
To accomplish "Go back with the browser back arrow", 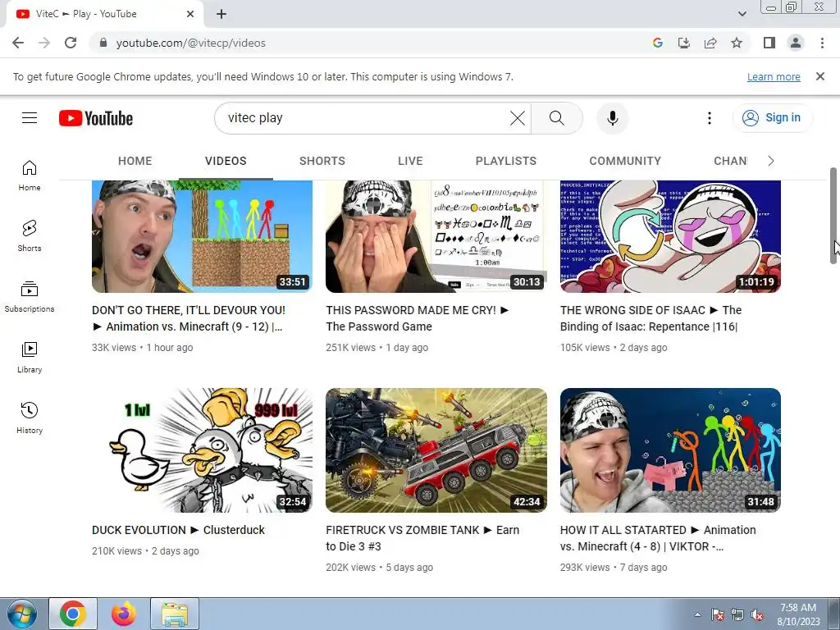I will pyautogui.click(x=18, y=43).
